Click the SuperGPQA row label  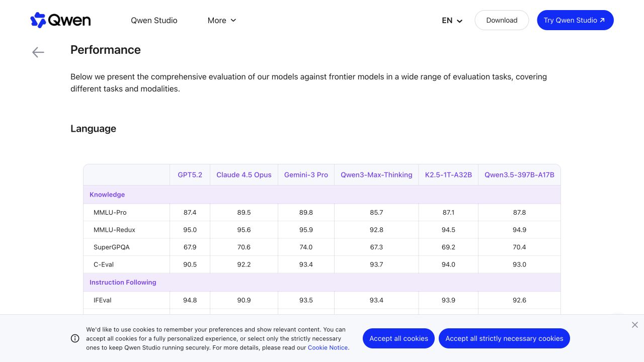112,247
